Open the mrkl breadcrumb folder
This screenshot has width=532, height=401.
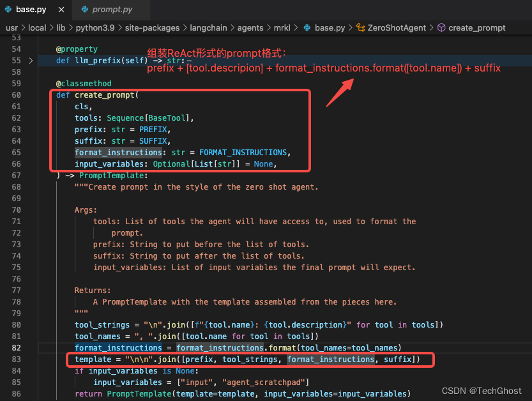pos(282,28)
